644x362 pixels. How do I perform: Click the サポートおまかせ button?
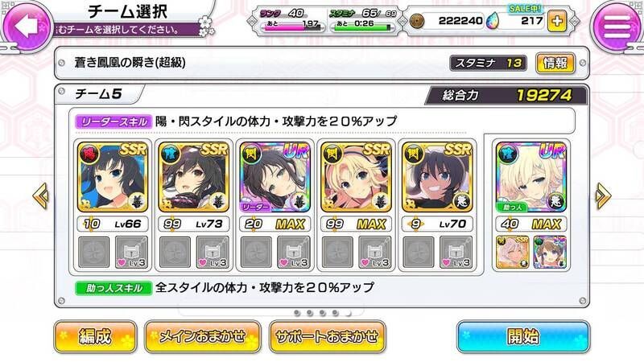[x=328, y=337]
